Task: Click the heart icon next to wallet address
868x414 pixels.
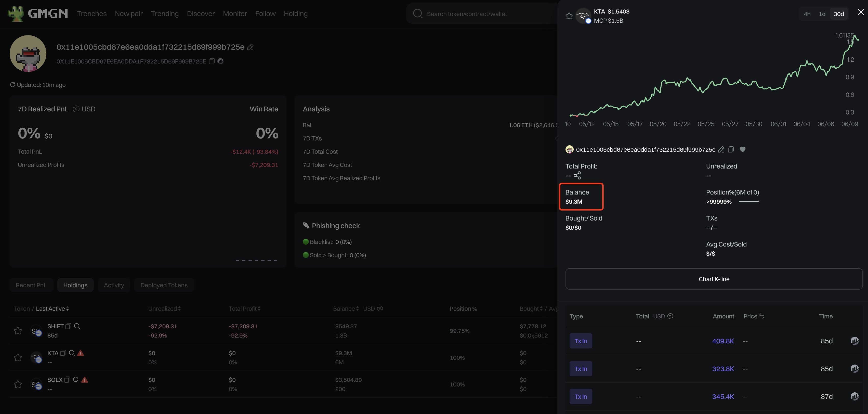Action: (x=742, y=149)
